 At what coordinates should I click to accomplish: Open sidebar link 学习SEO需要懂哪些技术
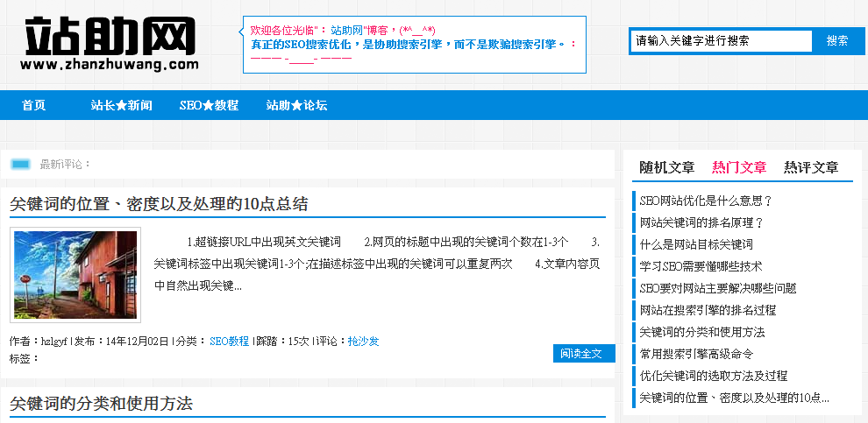[x=701, y=266]
